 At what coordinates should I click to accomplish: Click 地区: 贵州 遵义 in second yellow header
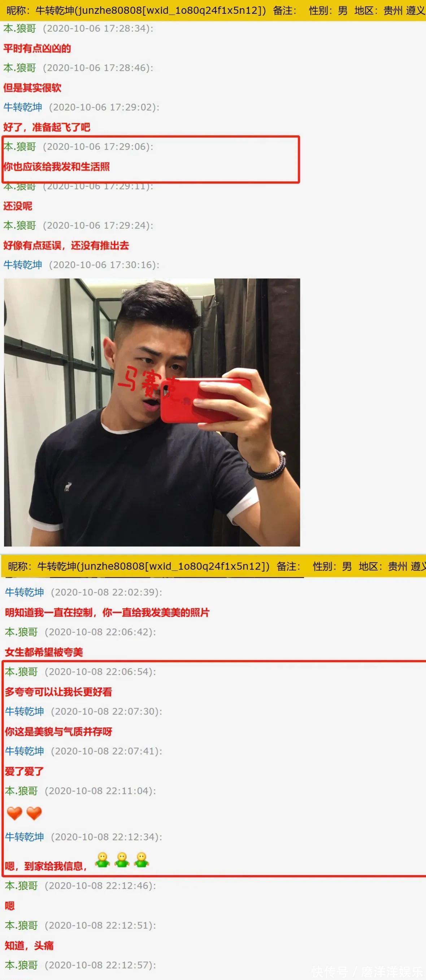point(392,567)
